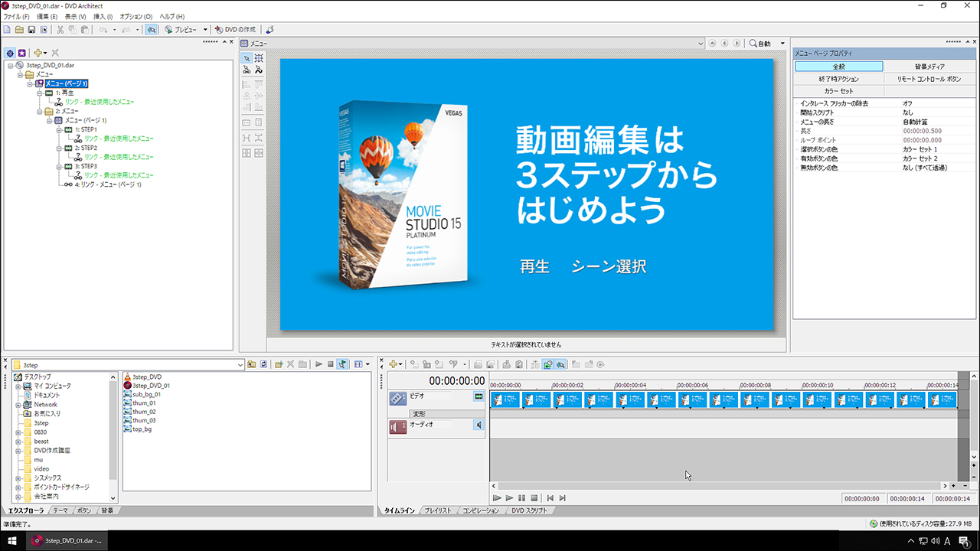Save the project with the floppy icon
Image resolution: width=980 pixels, height=551 pixels.
[x=31, y=29]
